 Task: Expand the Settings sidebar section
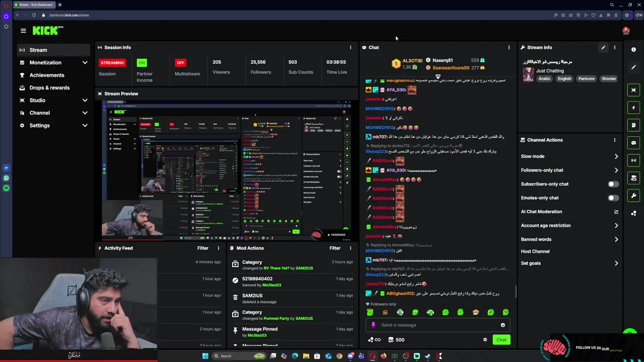[x=85, y=126]
